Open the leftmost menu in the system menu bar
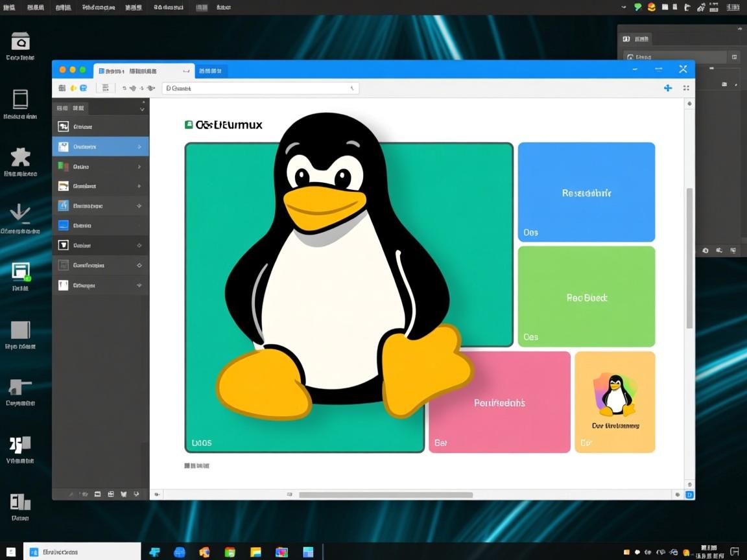 click(8, 7)
